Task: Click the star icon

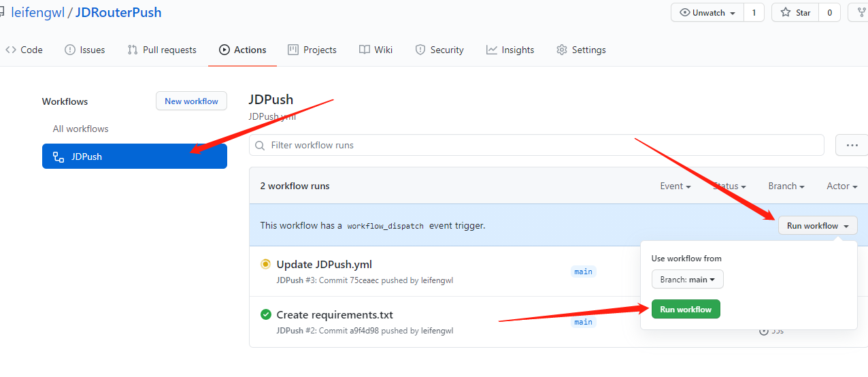Action: (x=786, y=13)
